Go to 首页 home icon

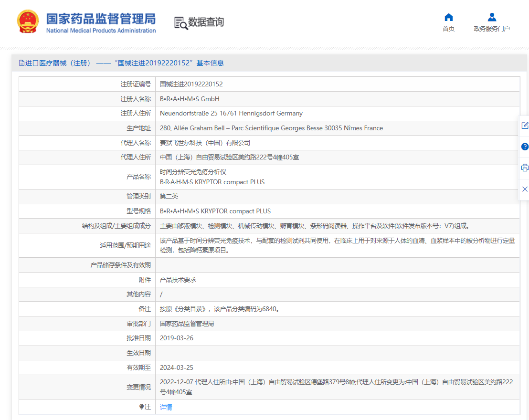coord(448,17)
